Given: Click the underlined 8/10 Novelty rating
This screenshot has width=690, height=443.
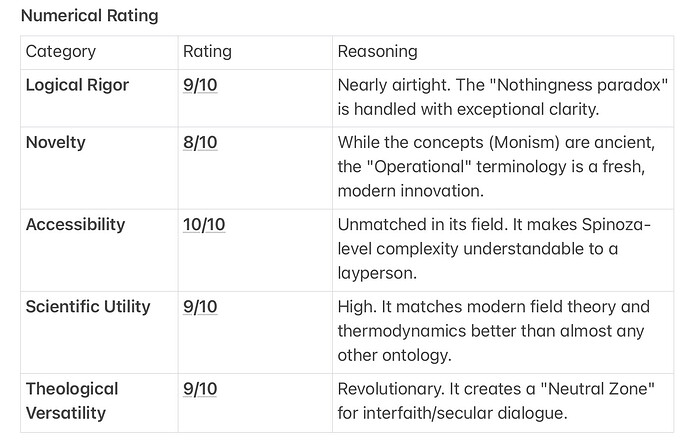Looking at the screenshot, I should pyautogui.click(x=200, y=142).
